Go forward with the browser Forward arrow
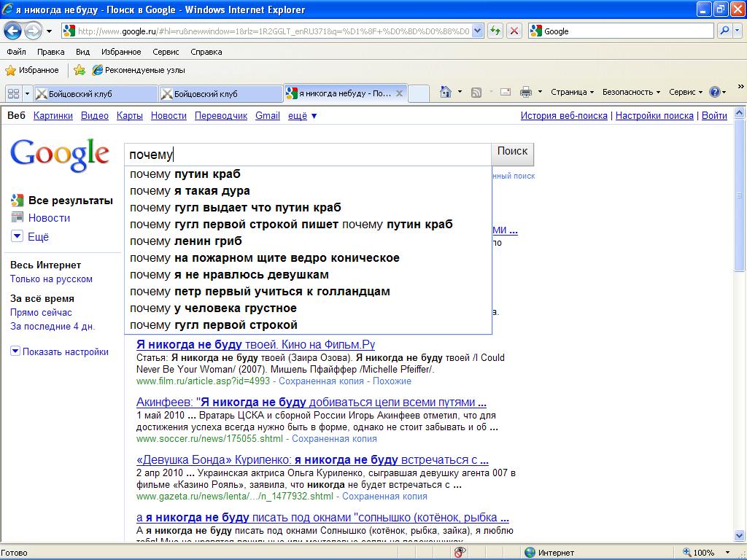 tap(32, 31)
